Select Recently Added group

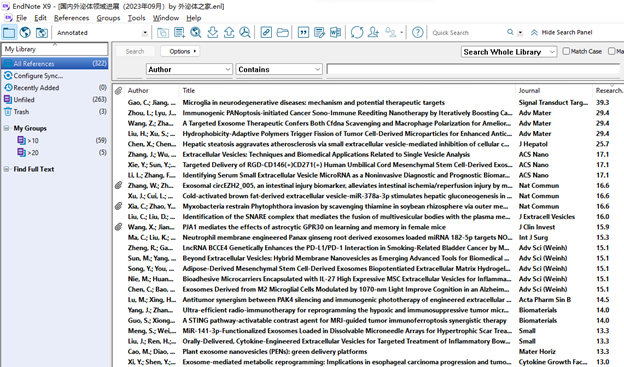[x=55, y=88]
